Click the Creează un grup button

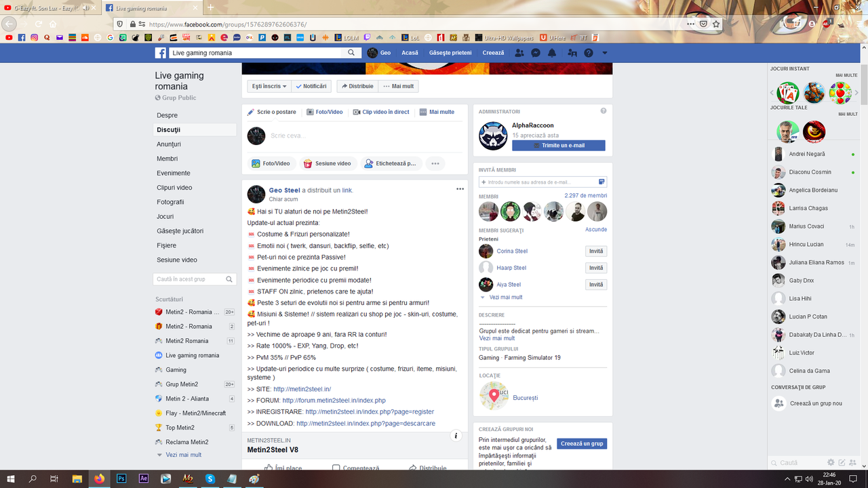pos(582,443)
